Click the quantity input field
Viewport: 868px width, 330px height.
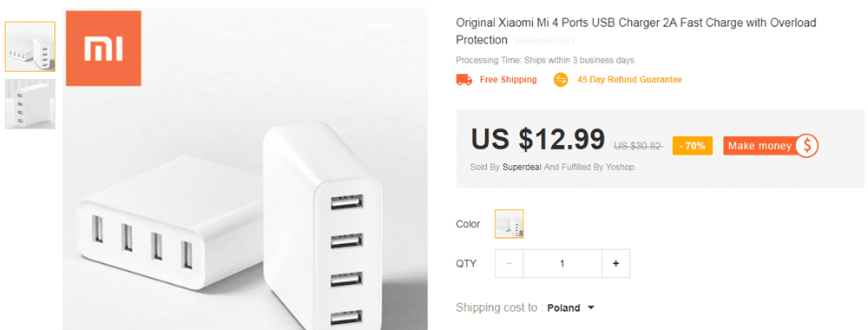pos(562,263)
